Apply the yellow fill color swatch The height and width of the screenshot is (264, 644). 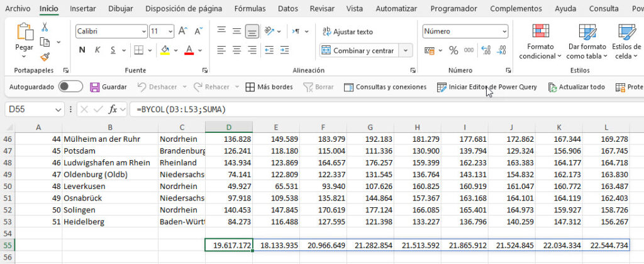coord(165,50)
